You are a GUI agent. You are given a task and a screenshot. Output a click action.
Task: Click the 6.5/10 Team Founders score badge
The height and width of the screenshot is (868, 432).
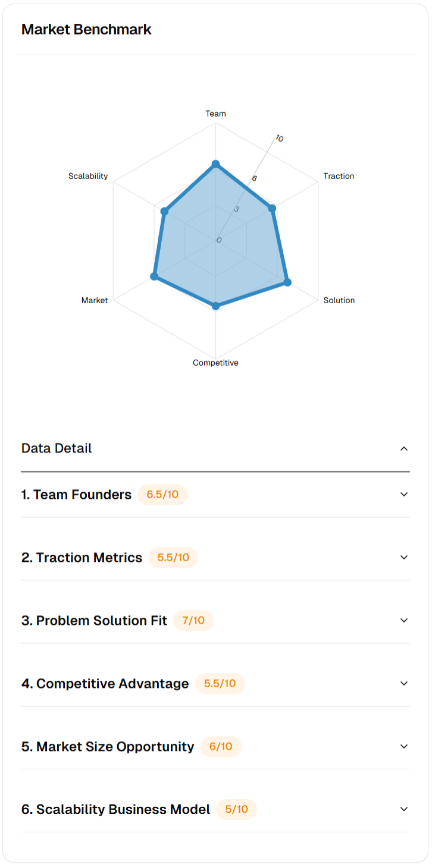click(162, 495)
